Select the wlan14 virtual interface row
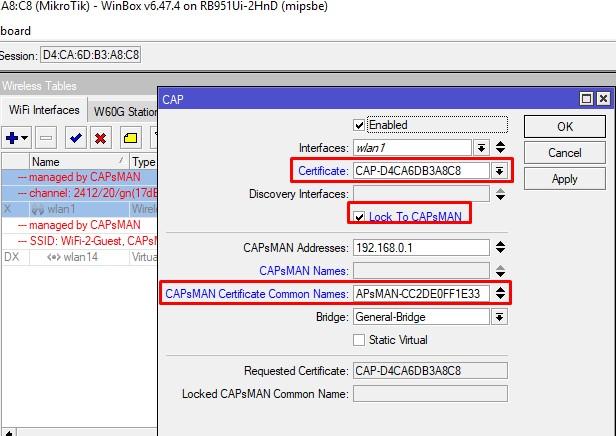Image resolution: width=616 pixels, height=436 pixels. coord(79,257)
